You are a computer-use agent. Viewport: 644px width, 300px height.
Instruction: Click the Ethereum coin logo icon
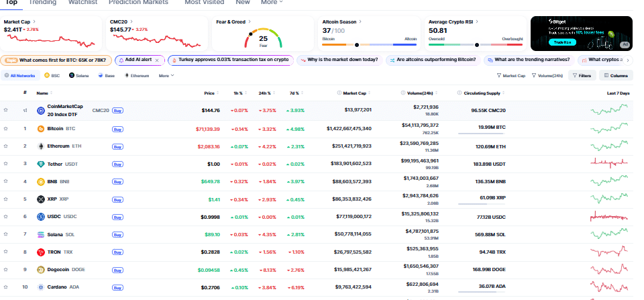tap(41, 146)
